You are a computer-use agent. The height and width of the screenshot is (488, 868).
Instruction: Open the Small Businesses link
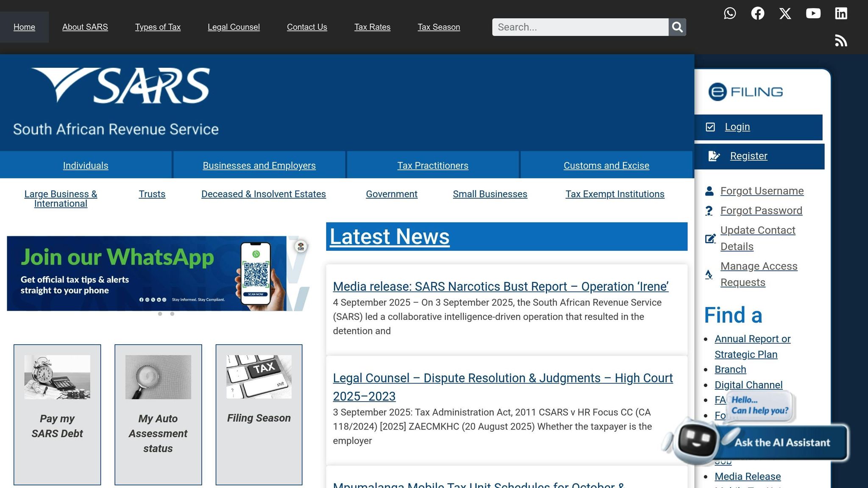(490, 194)
